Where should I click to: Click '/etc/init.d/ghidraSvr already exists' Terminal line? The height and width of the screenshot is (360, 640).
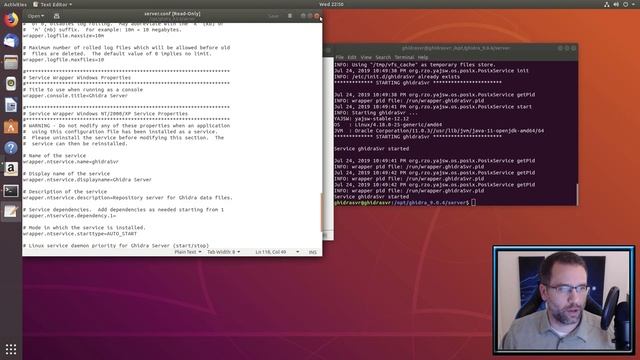click(x=397, y=76)
